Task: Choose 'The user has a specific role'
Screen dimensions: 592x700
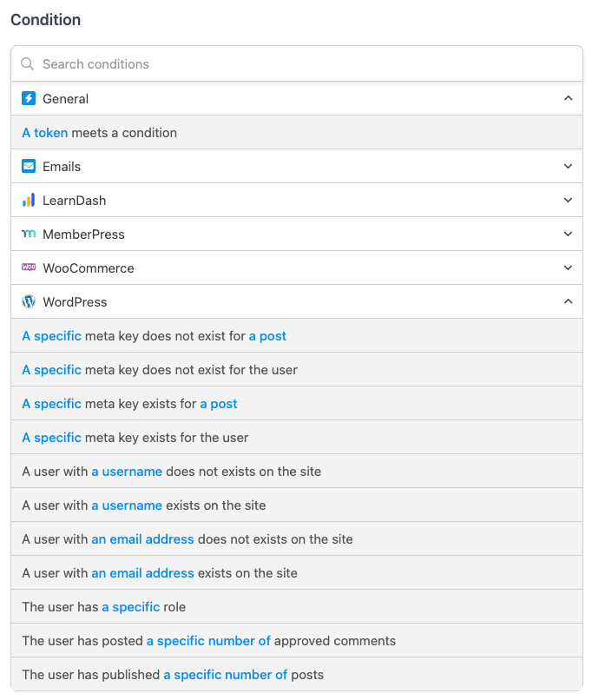Action: (297, 606)
